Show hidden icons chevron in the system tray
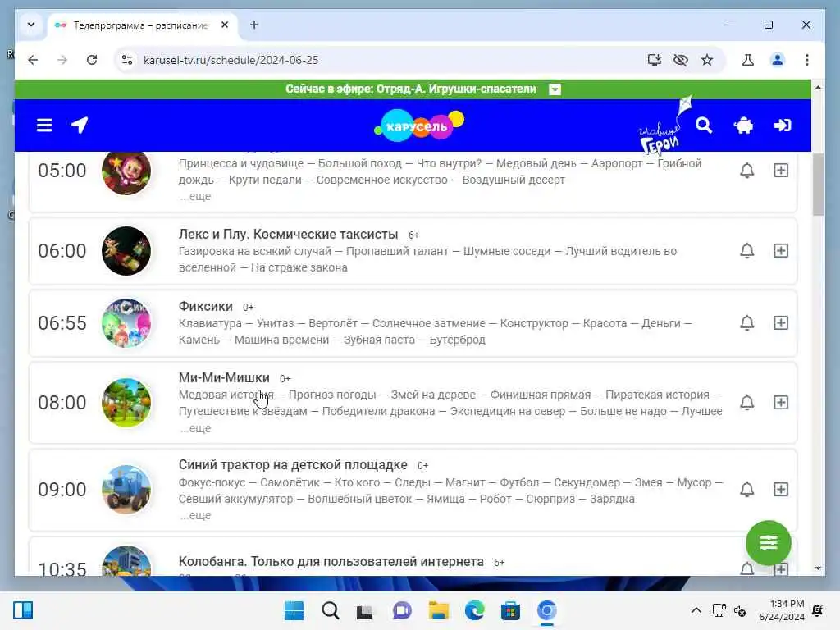Image resolution: width=840 pixels, height=630 pixels. pyautogui.click(x=696, y=610)
